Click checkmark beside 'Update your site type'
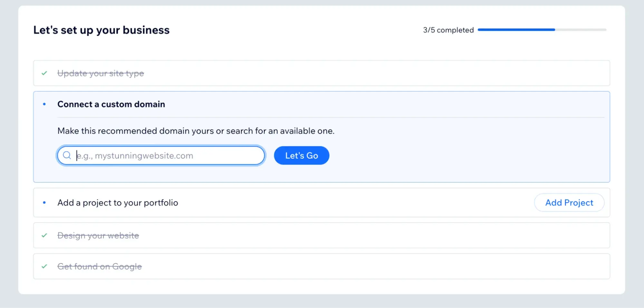Viewport: 644px width, 308px height. tap(44, 73)
